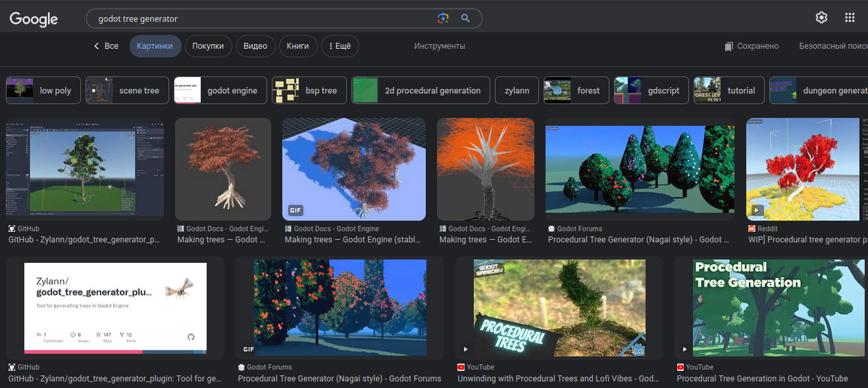Select the dungeon generator filter chip

[819, 90]
